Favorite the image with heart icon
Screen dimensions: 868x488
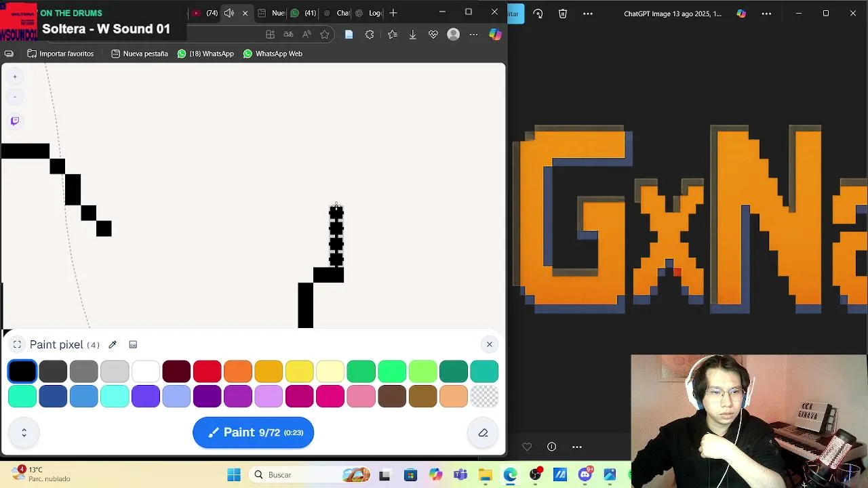tap(527, 447)
